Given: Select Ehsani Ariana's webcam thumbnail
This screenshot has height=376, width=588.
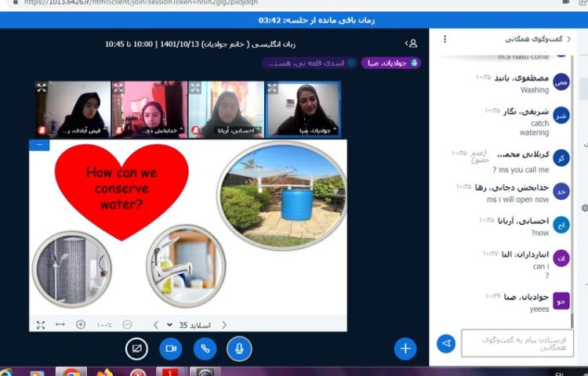Looking at the screenshot, I should click(x=226, y=110).
